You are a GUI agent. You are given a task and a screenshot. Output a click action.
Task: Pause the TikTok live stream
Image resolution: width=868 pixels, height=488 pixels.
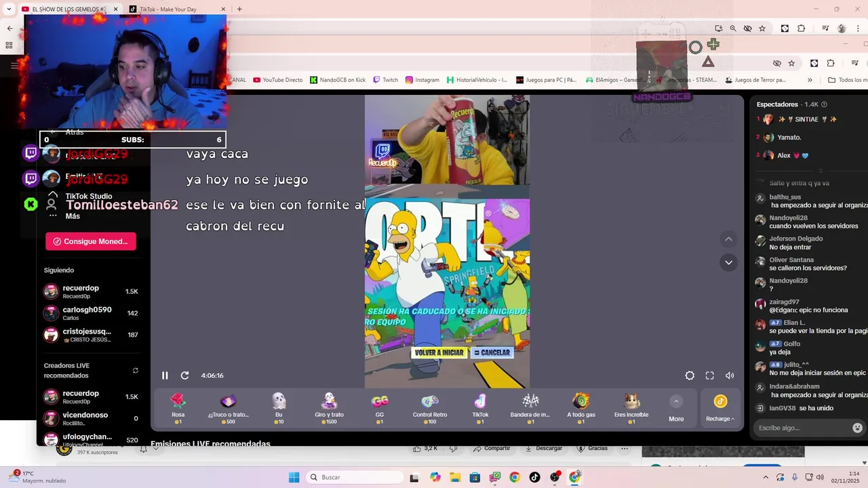click(x=165, y=375)
